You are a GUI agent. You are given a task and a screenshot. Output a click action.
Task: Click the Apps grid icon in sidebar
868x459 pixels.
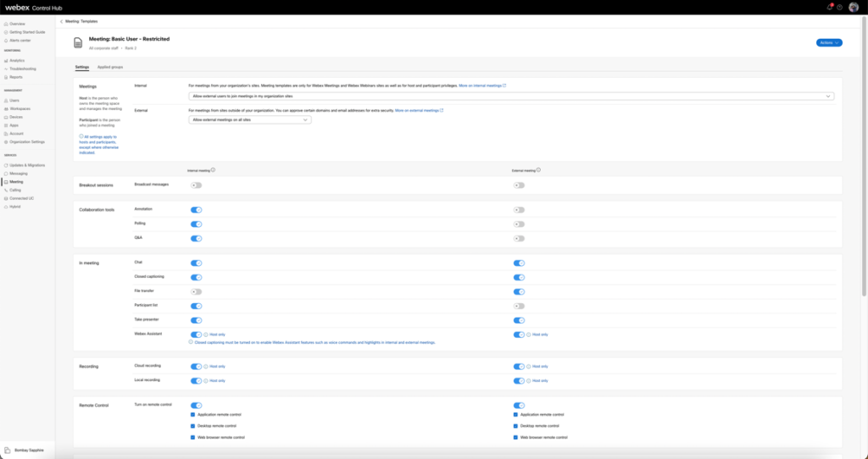click(x=6, y=125)
